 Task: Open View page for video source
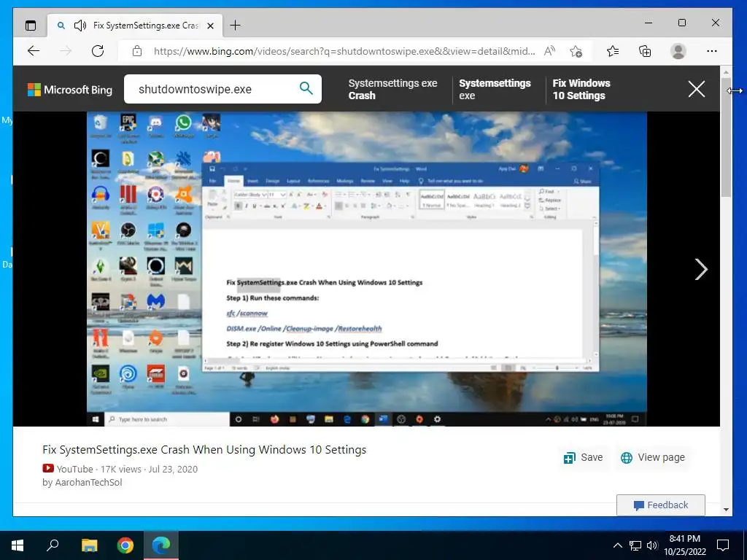coord(653,458)
